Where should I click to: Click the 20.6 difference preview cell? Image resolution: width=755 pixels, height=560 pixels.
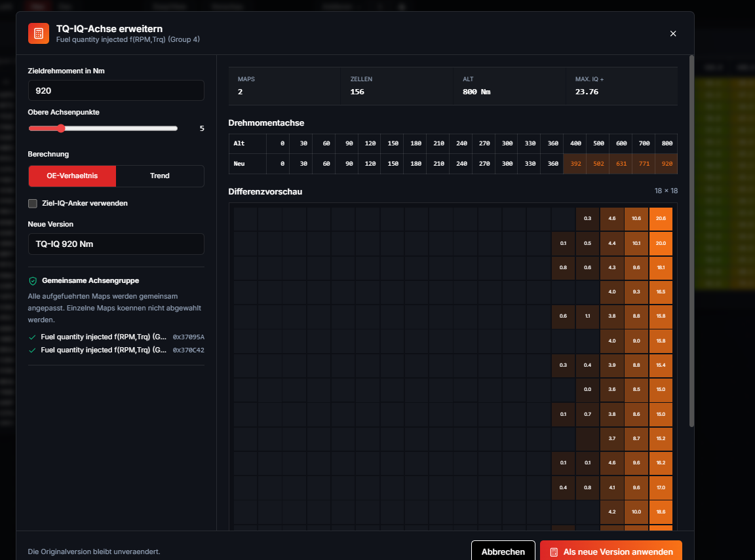click(x=661, y=219)
